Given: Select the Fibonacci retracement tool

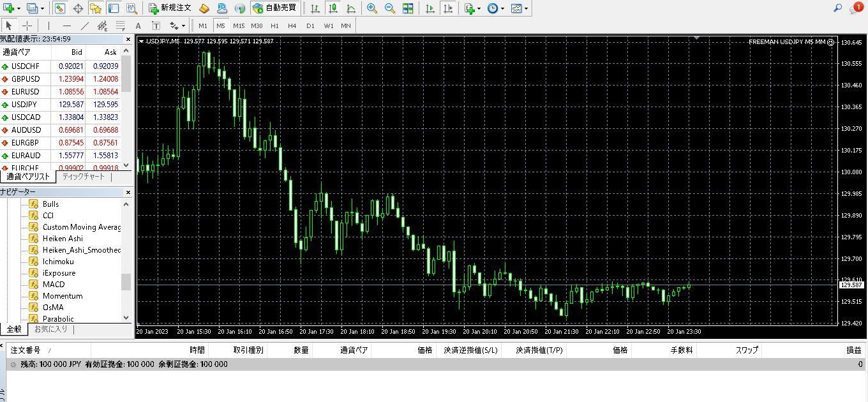Looking at the screenshot, I should point(120,26).
